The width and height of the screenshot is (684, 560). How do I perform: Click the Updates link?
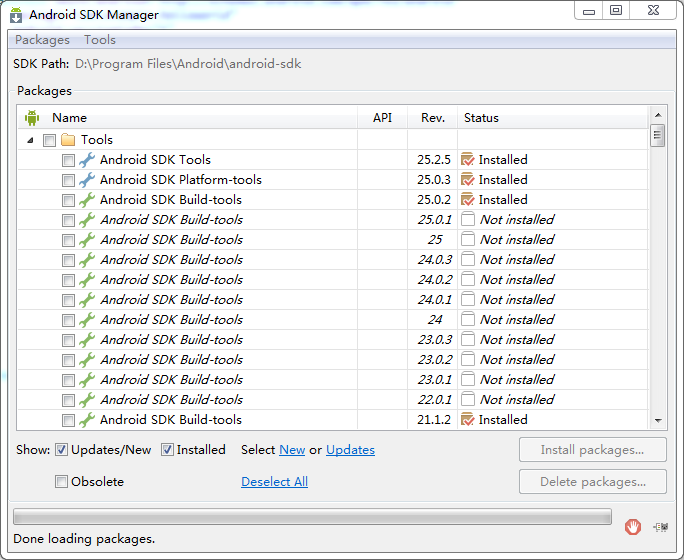click(350, 450)
